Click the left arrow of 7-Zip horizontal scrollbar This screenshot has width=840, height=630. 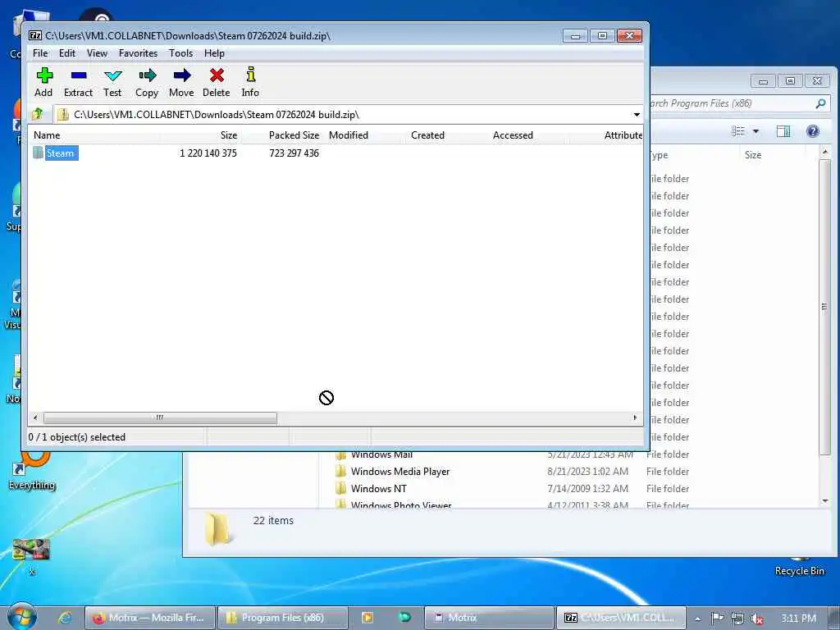pyautogui.click(x=35, y=418)
